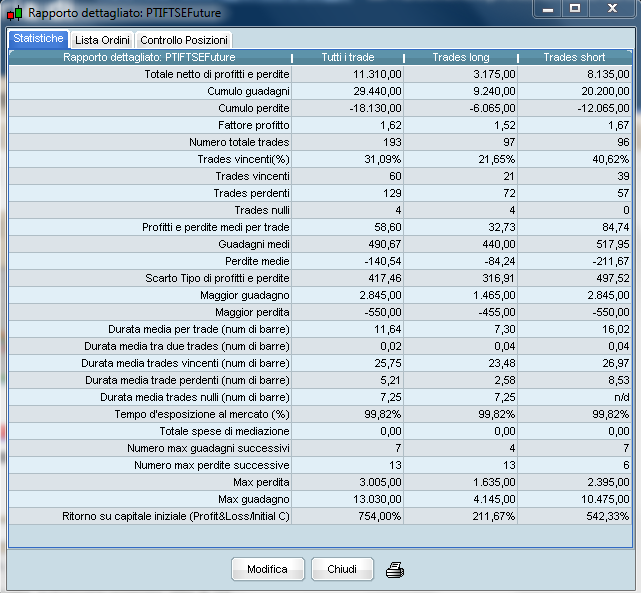Screen dimensions: 641x593
Task: Click the Tutti i trade column header
Action: (348, 57)
